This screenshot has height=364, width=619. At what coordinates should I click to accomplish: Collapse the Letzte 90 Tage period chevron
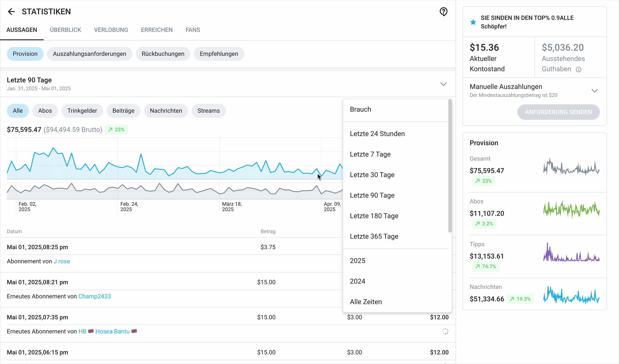443,84
